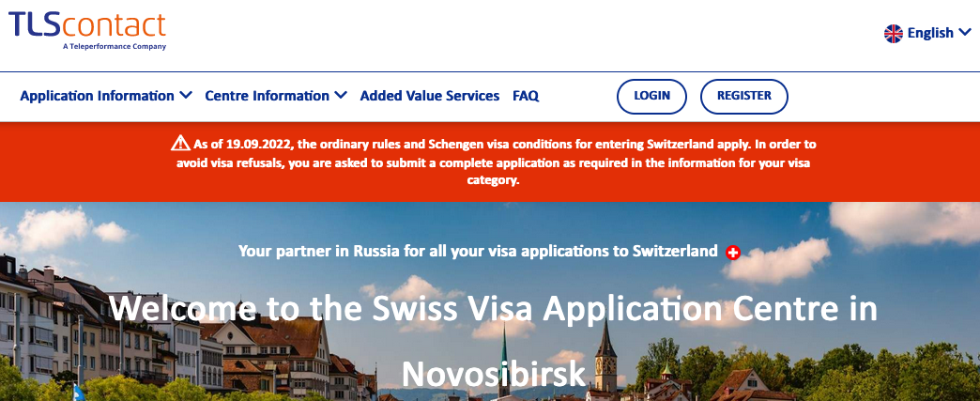Open the FAQ page
The width and height of the screenshot is (980, 401).
click(x=526, y=96)
